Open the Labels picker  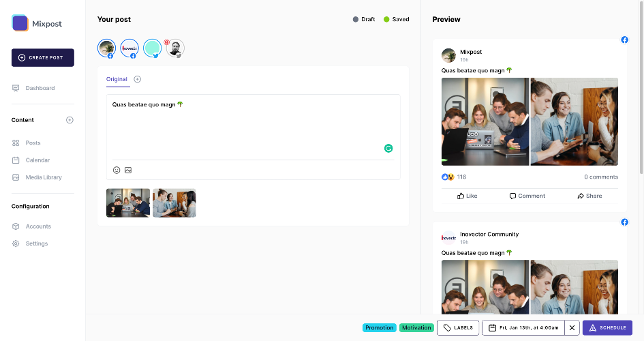[458, 328]
